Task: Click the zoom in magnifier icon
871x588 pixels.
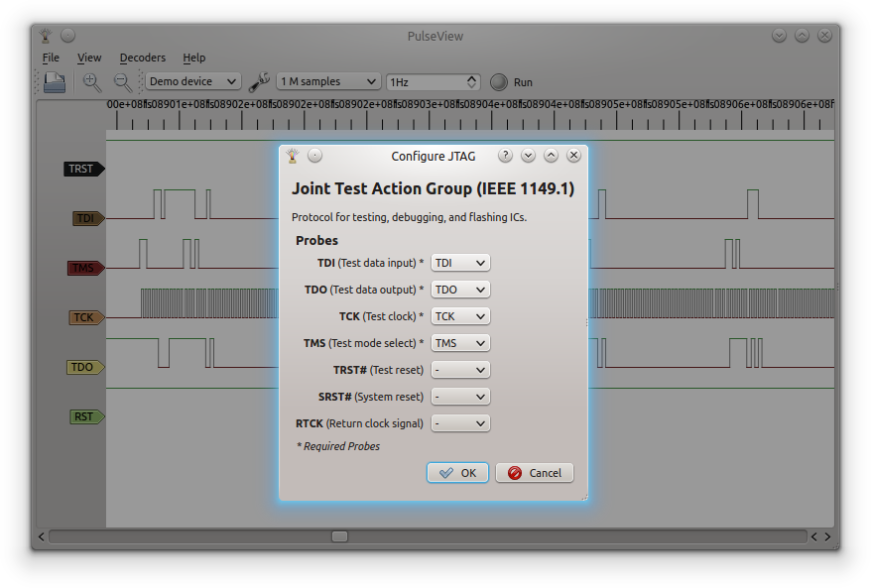Action: (92, 82)
